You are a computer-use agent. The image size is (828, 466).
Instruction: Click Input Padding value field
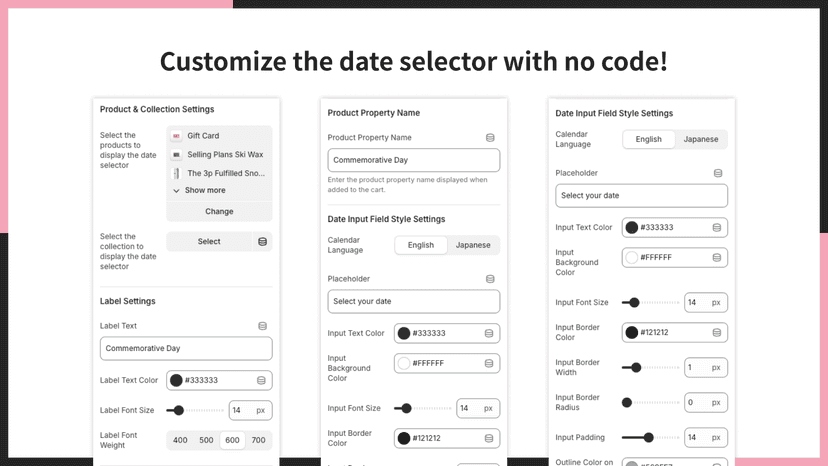click(x=705, y=437)
